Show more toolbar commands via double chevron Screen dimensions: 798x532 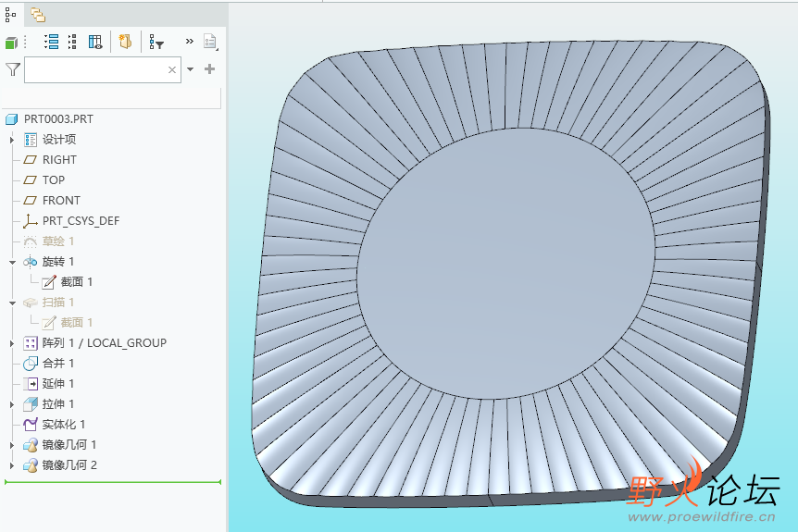coord(189,42)
